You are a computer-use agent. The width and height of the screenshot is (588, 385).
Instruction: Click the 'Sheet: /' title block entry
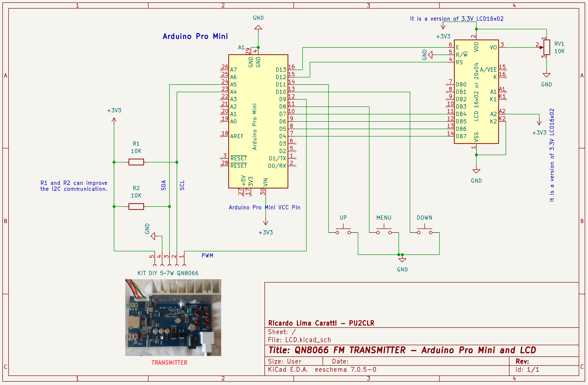(x=282, y=332)
